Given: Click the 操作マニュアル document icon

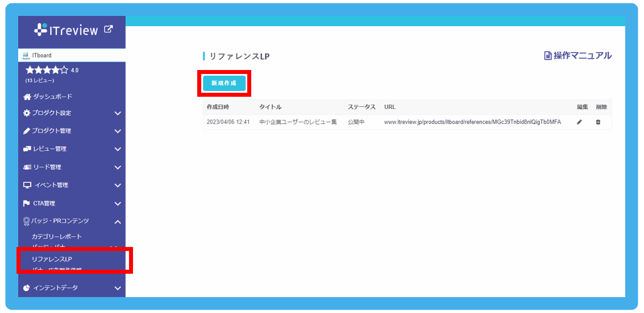Looking at the screenshot, I should coord(548,56).
